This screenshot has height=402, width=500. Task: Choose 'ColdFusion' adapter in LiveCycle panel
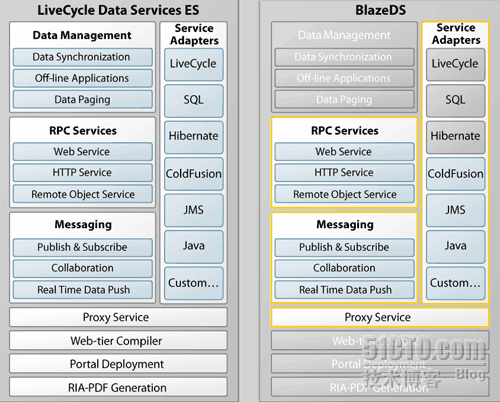tap(194, 174)
